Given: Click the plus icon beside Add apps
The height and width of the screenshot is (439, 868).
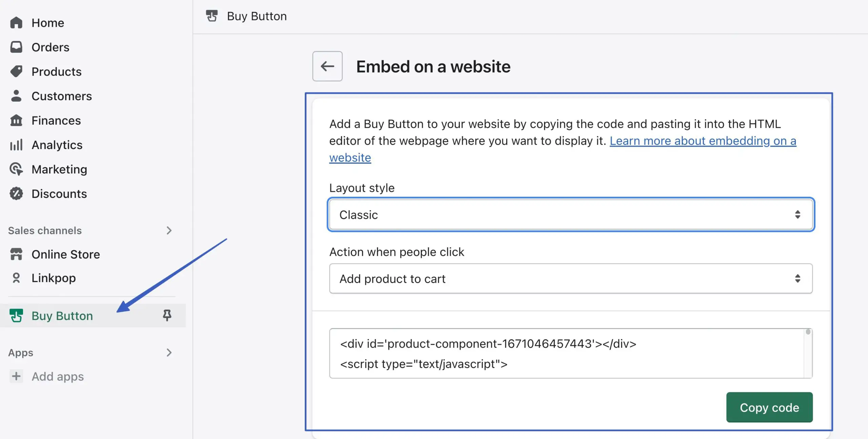Looking at the screenshot, I should coord(16,376).
